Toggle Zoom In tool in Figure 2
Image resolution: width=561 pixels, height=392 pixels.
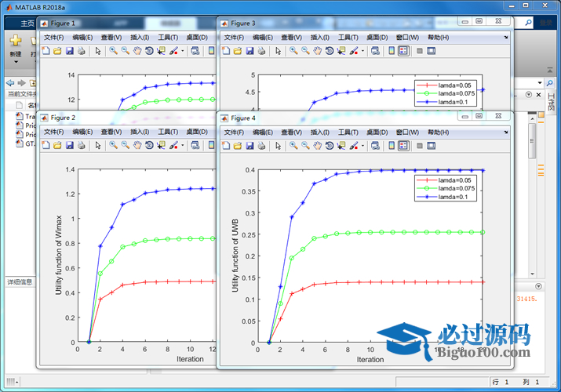(114, 145)
